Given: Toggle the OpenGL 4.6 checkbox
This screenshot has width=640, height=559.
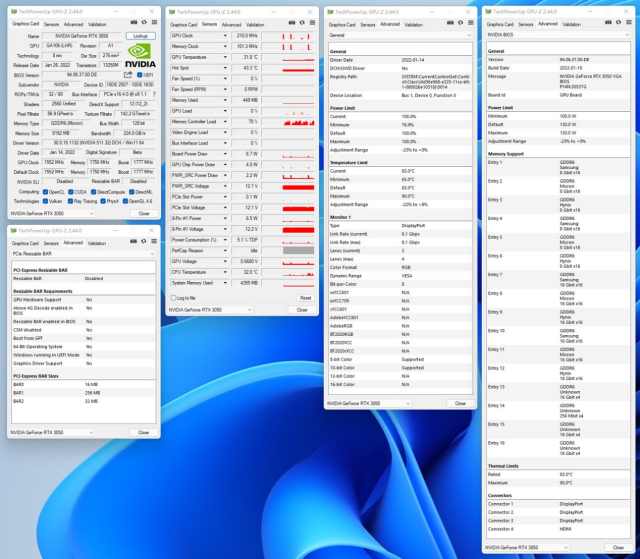Looking at the screenshot, I should 126,201.
